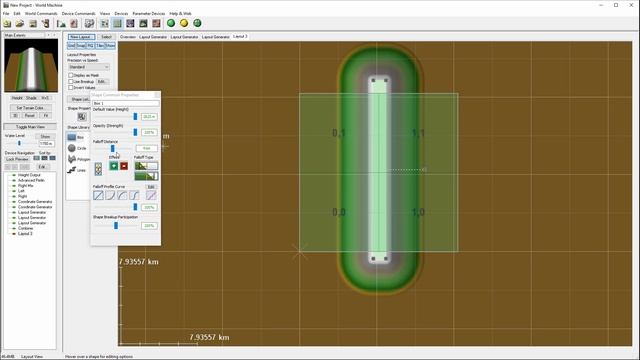Select the Polygon shape in Shape Library
This screenshot has width=640, height=360.
pyautogui.click(x=78, y=159)
